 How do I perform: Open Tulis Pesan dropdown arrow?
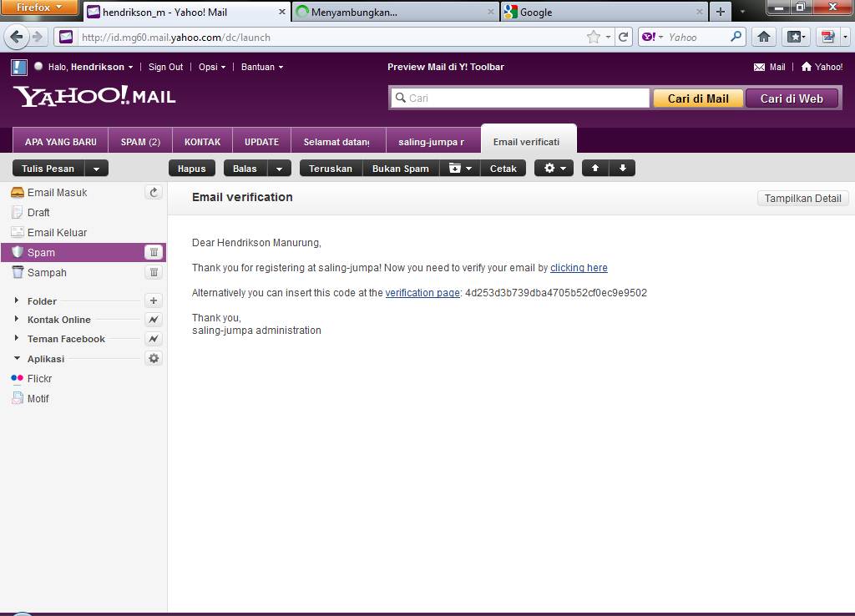click(97, 169)
